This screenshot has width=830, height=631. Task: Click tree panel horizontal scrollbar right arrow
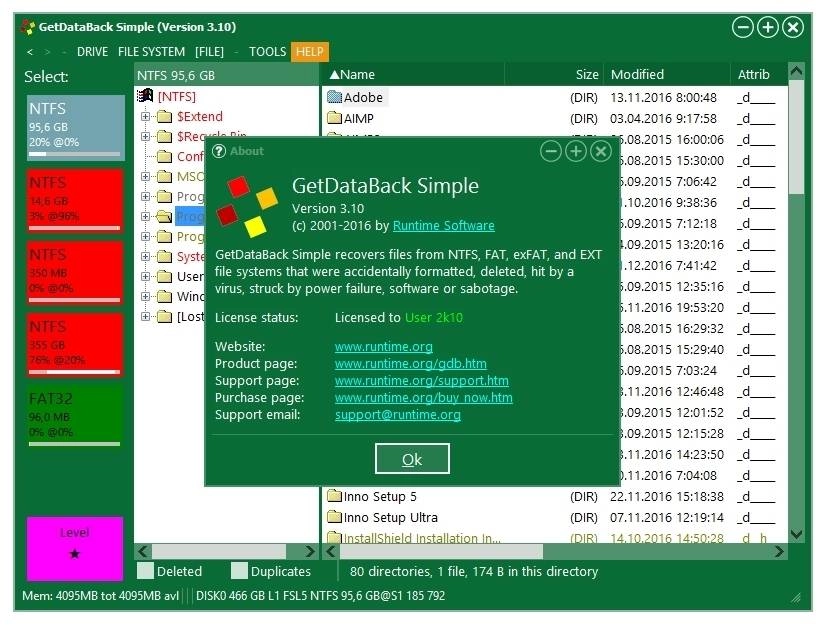(x=310, y=552)
